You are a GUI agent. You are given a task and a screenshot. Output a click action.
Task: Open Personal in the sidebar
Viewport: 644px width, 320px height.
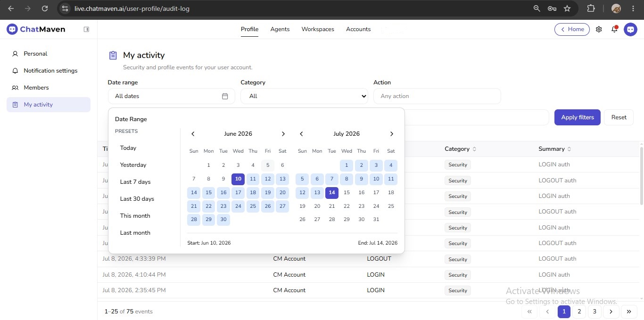pyautogui.click(x=49, y=54)
